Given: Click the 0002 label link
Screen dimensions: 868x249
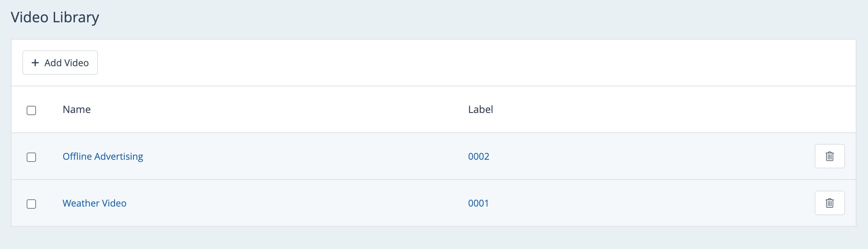Looking at the screenshot, I should pyautogui.click(x=478, y=157).
